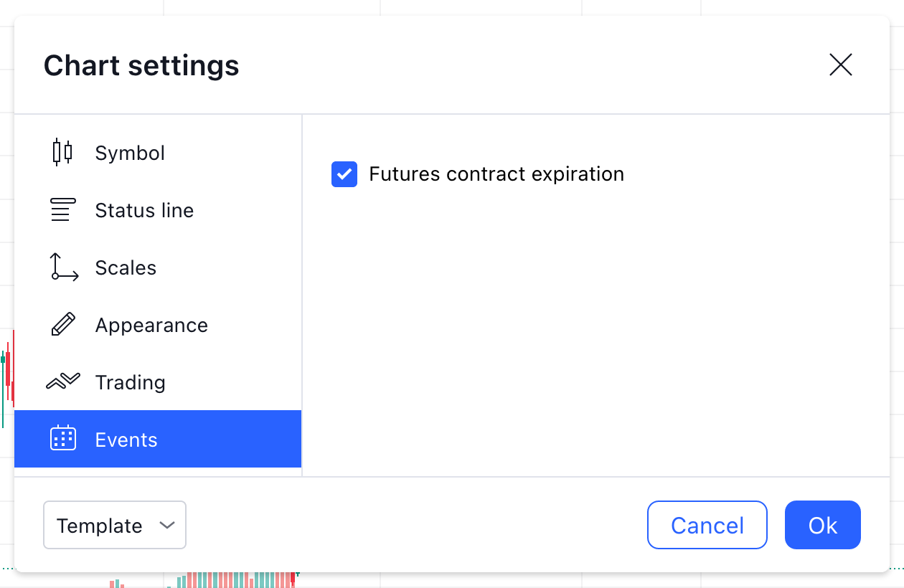Switch to the Symbol settings tab
Viewport: 904px width, 588px height.
[130, 153]
